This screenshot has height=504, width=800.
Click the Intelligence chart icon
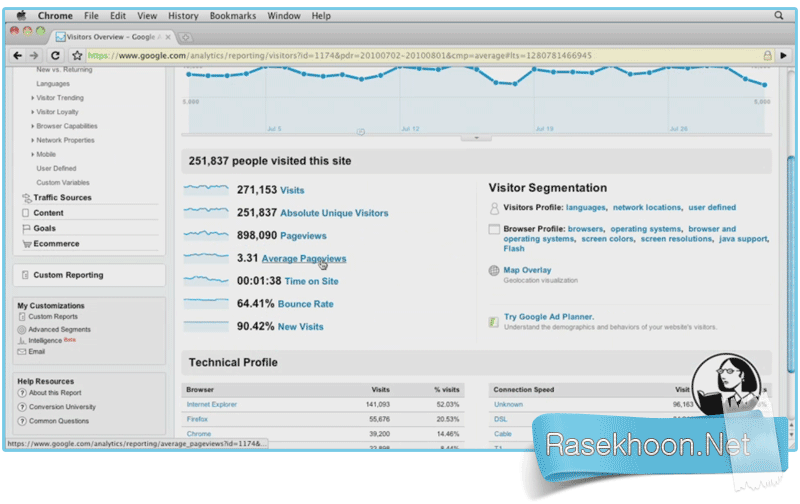(21, 340)
